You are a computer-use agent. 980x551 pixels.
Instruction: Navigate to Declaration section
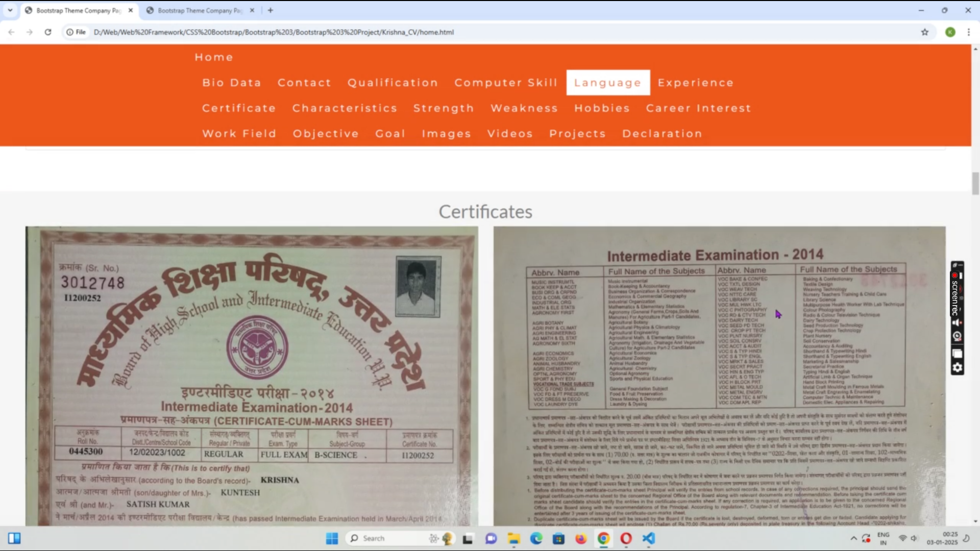click(663, 134)
